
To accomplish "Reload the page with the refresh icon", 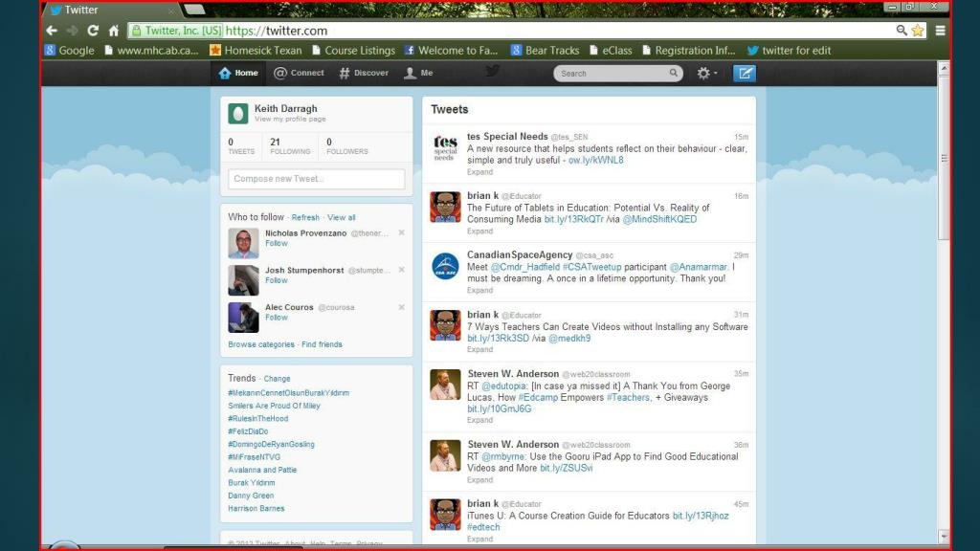I will [x=93, y=30].
